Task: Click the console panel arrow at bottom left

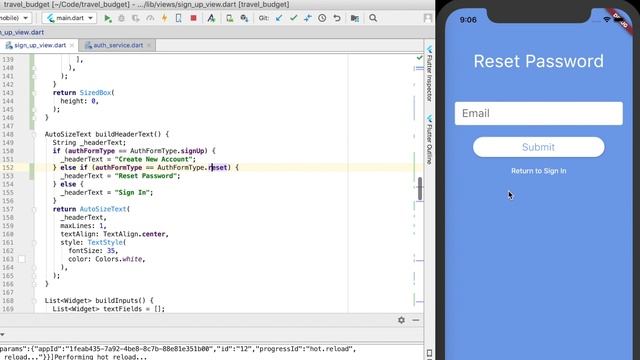Action: [2, 334]
